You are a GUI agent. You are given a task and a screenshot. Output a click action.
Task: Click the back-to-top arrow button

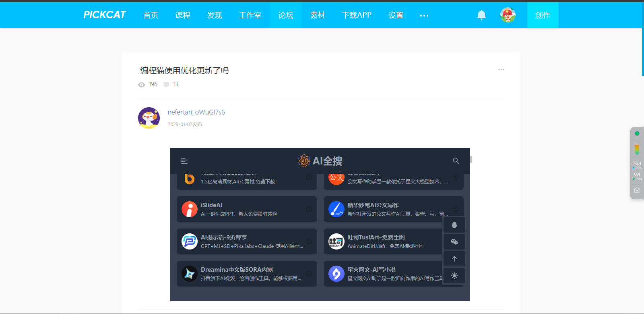pyautogui.click(x=454, y=259)
